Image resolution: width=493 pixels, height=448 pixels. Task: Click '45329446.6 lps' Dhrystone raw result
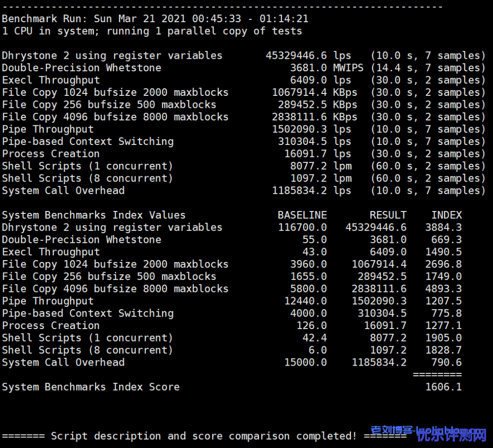tap(309, 56)
